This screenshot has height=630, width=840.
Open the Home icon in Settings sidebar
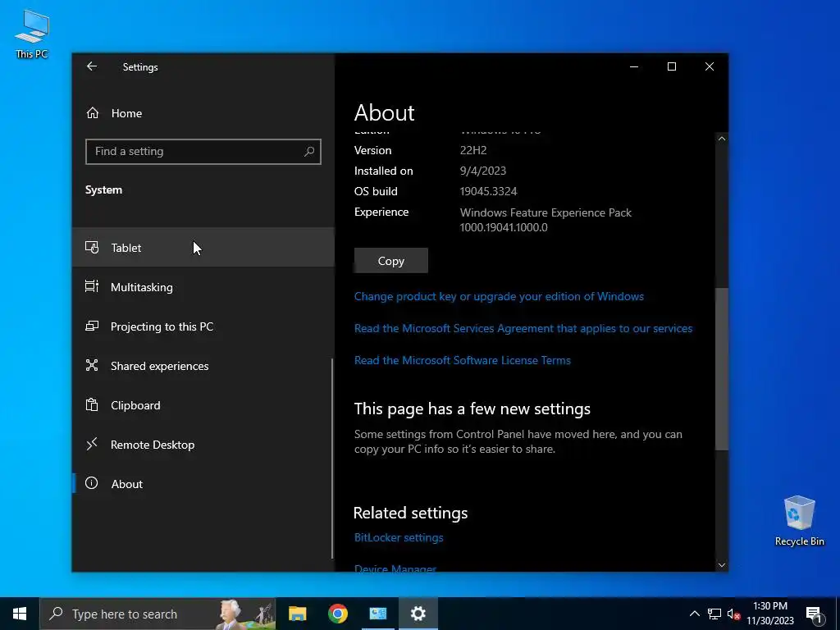tap(93, 113)
